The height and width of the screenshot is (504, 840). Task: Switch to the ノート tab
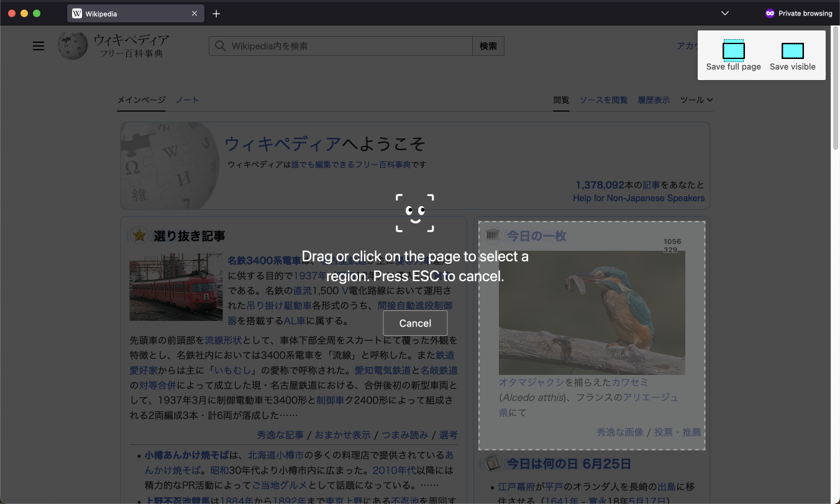pos(187,100)
